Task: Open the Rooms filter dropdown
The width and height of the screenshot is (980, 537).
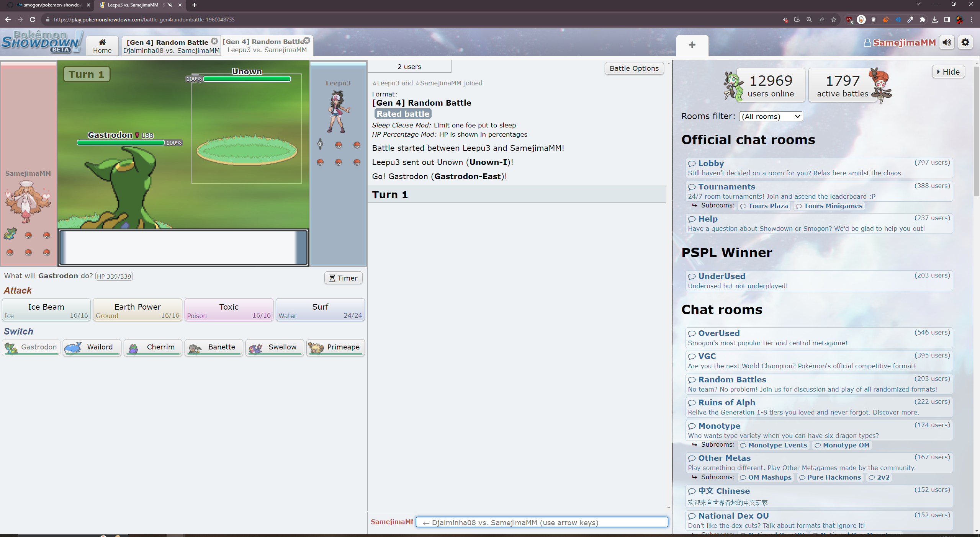Action: click(770, 116)
